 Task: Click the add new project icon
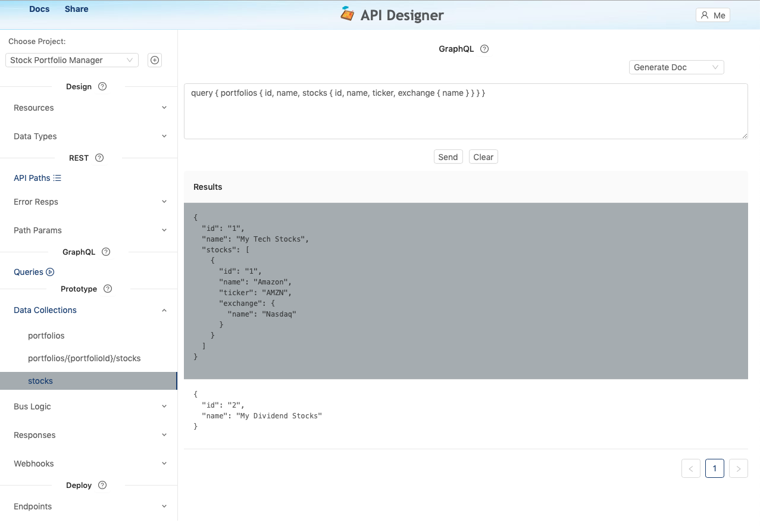[x=154, y=60]
